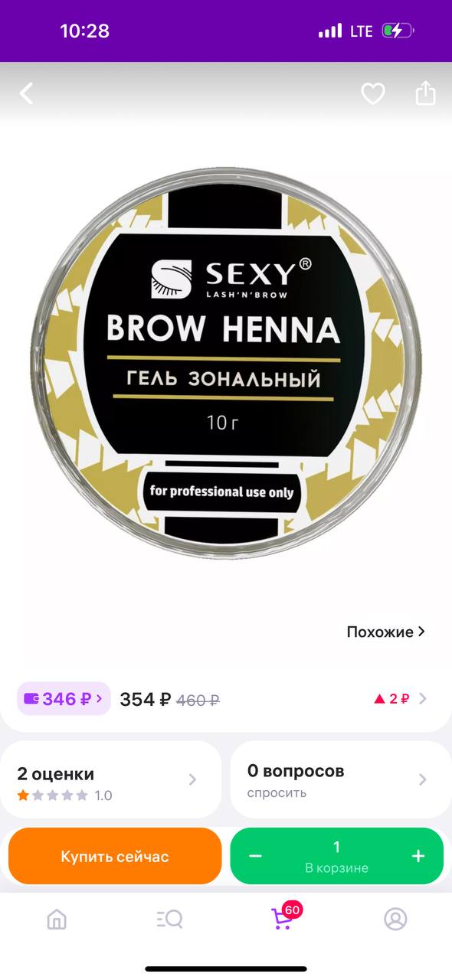Increase quantity with the plus button
Image resolution: width=452 pixels, height=980 pixels.
pyautogui.click(x=418, y=856)
